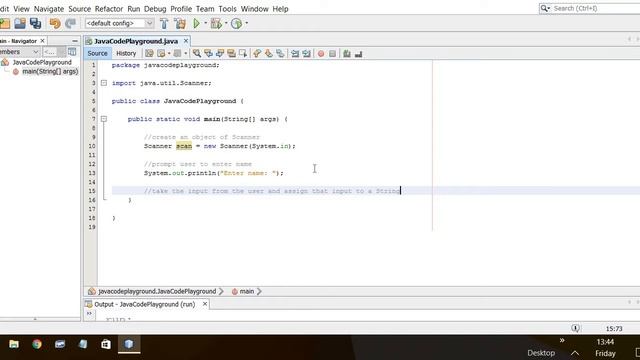Close the Navigator panel tab
The height and width of the screenshot is (360, 640).
(x=42, y=41)
